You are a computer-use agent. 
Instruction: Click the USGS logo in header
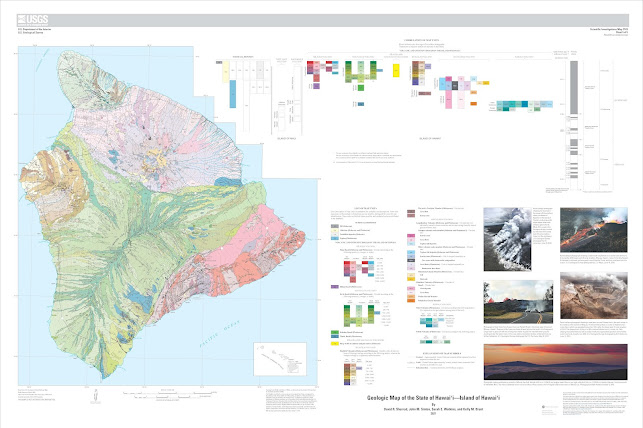pos(33,20)
